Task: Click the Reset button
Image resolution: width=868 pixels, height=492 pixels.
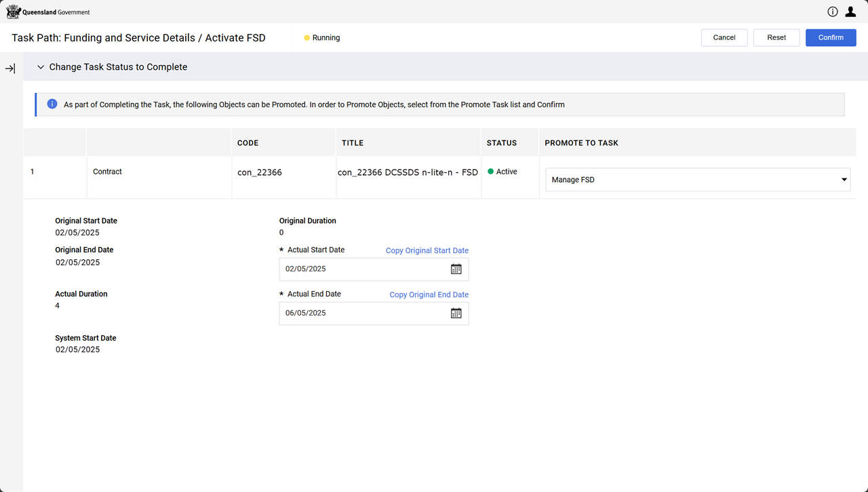Action: (x=776, y=38)
